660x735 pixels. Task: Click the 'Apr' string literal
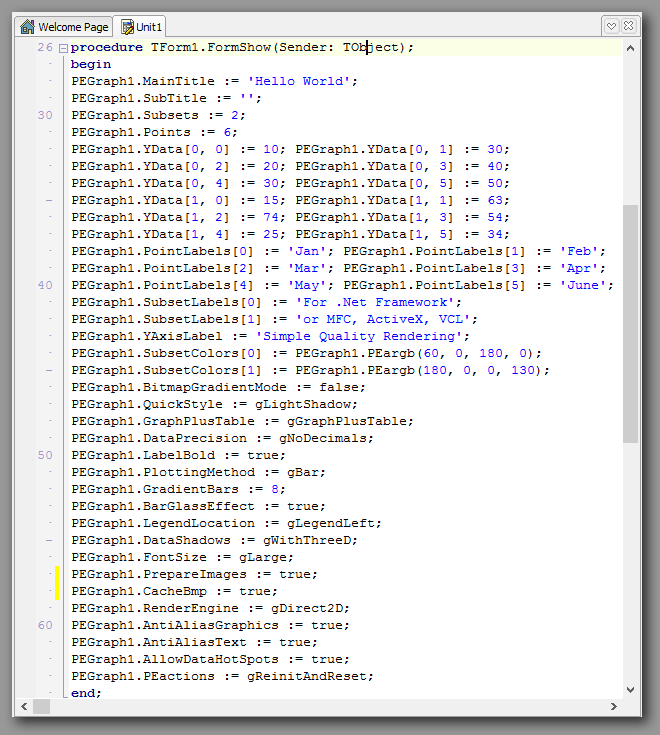pos(579,268)
